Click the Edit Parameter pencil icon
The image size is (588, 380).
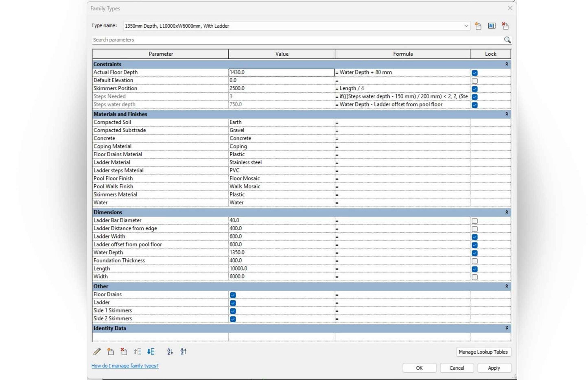point(97,352)
